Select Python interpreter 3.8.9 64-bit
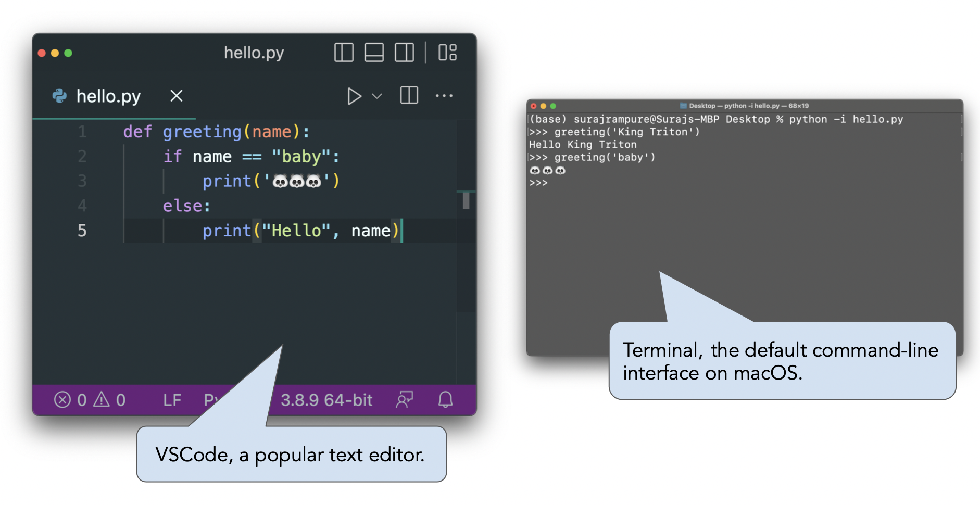The image size is (980, 505). tap(326, 400)
